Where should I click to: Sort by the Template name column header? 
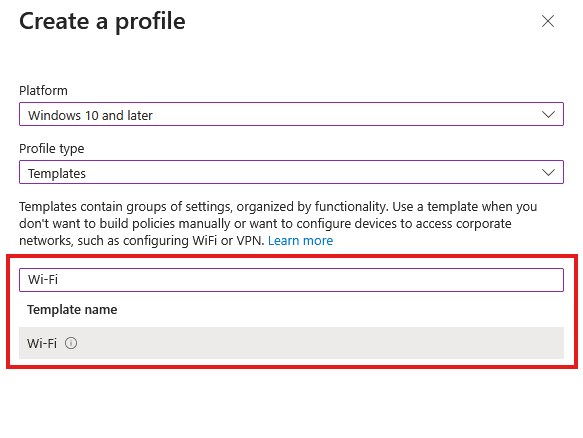click(72, 309)
